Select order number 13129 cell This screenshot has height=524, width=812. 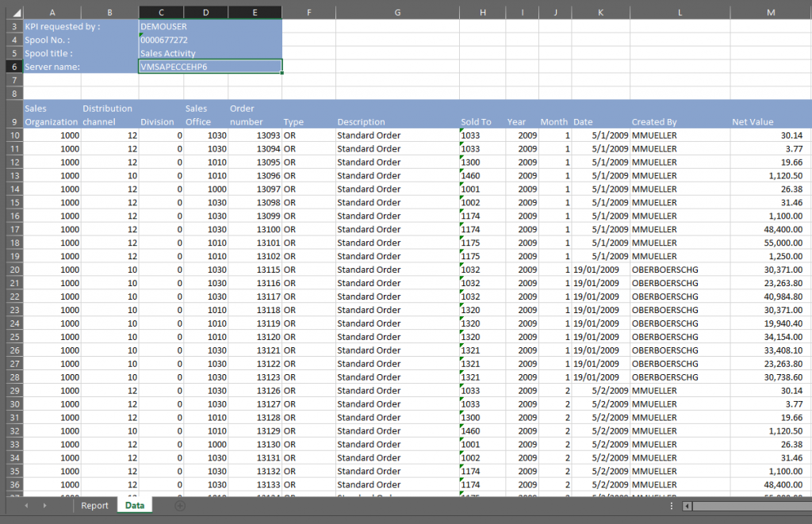(x=255, y=431)
